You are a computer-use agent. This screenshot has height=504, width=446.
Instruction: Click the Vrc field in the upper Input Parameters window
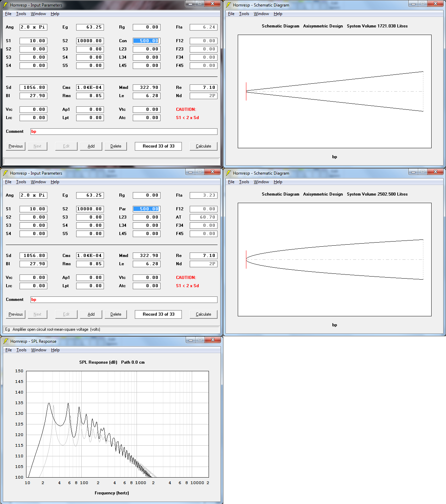pyautogui.click(x=33, y=109)
